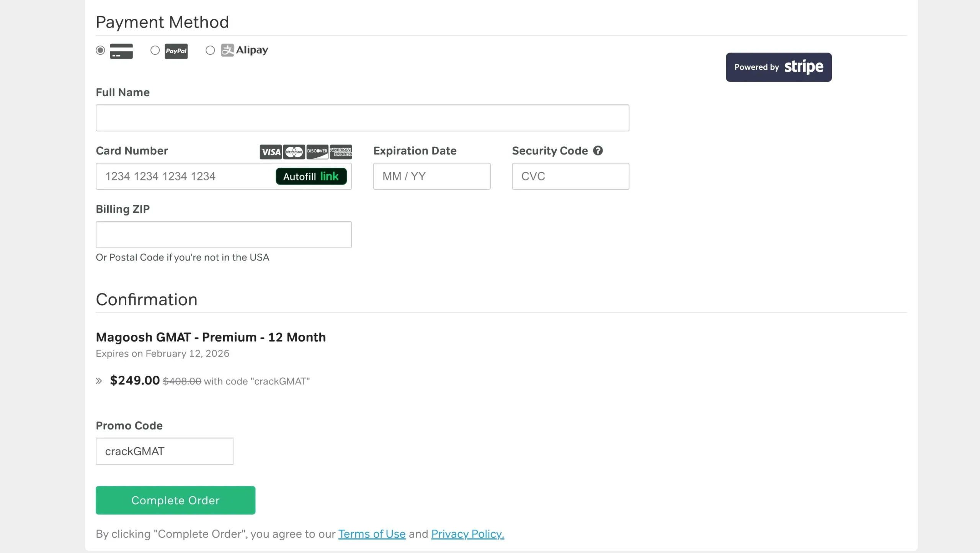
Task: Click the Expiration Date field
Action: 431,176
